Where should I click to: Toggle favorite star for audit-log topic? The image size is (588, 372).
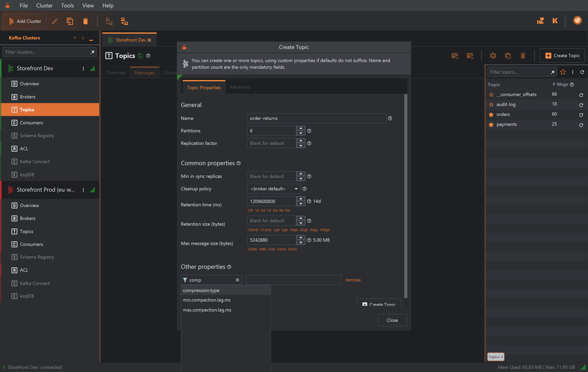pos(491,105)
